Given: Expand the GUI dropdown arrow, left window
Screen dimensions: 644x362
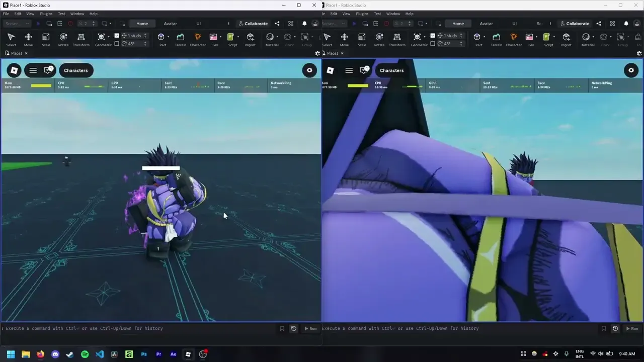Looking at the screenshot, I should (220, 37).
